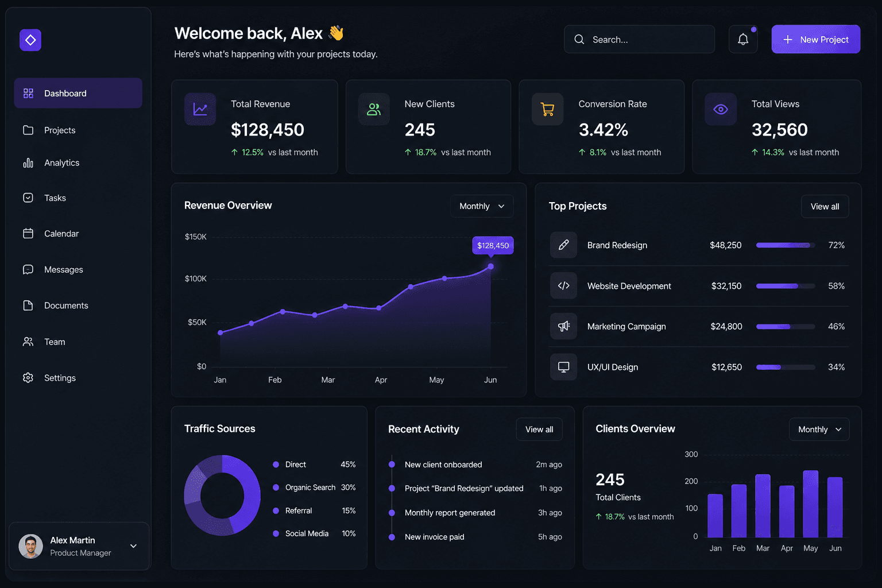Image resolution: width=882 pixels, height=588 pixels.
Task: Click the Direct legend dot
Action: (276, 465)
